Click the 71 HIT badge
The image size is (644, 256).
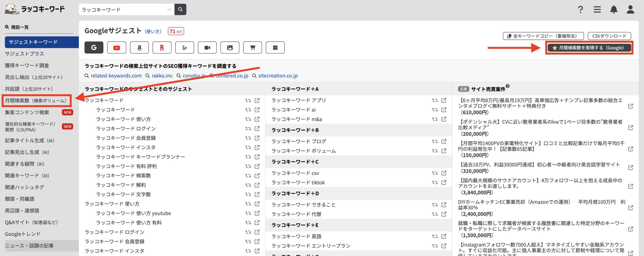(x=176, y=31)
